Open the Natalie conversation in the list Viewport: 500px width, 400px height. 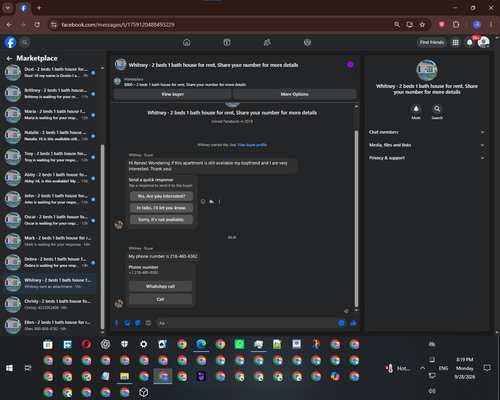50,135
